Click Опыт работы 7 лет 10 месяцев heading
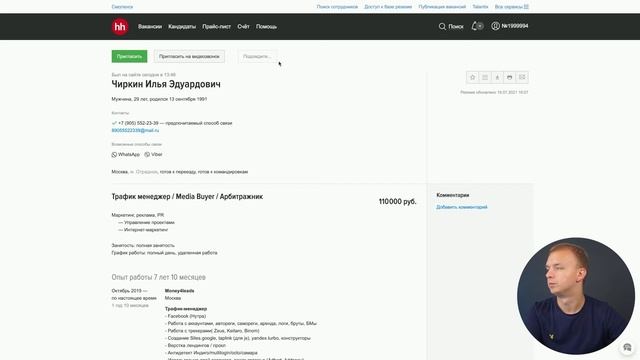Image resolution: width=640 pixels, height=360 pixels. 158,277
